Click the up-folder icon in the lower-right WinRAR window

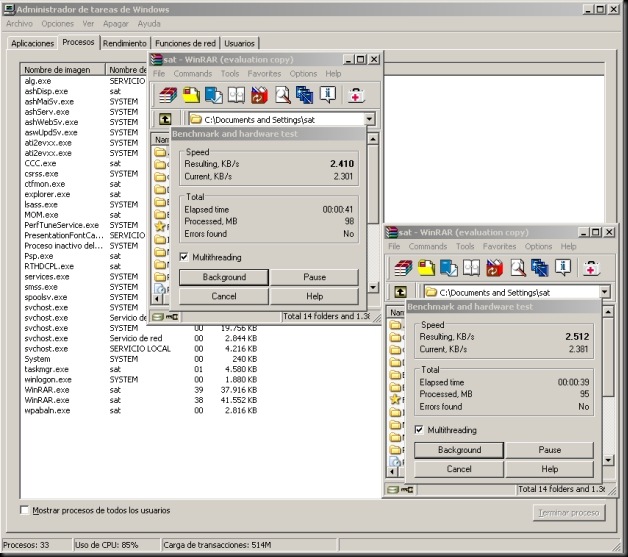tap(400, 292)
